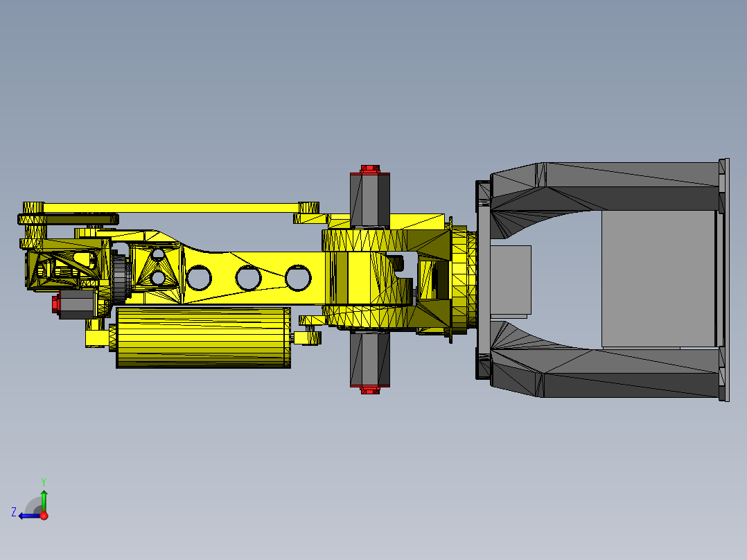Image resolution: width=747 pixels, height=560 pixels.
Task: Select the red bolt cap below the joint
Action: click(370, 390)
